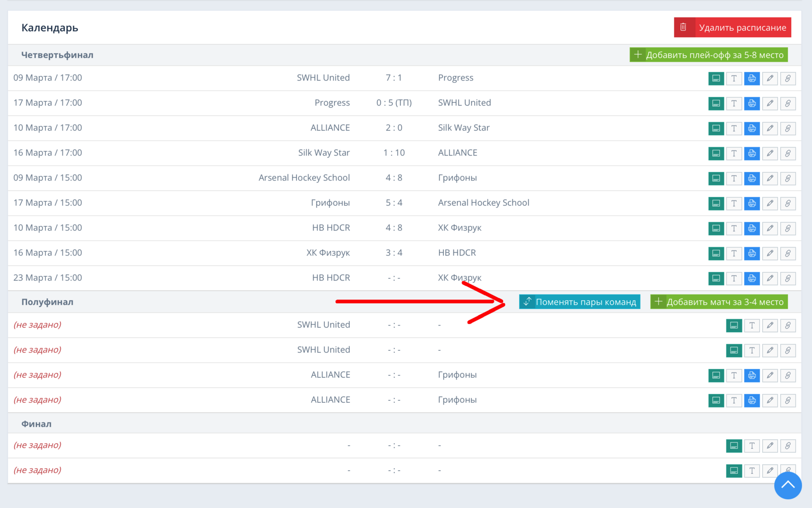Print the 23 Марта 15:00 match
Image resolution: width=812 pixels, height=508 pixels.
(x=752, y=279)
